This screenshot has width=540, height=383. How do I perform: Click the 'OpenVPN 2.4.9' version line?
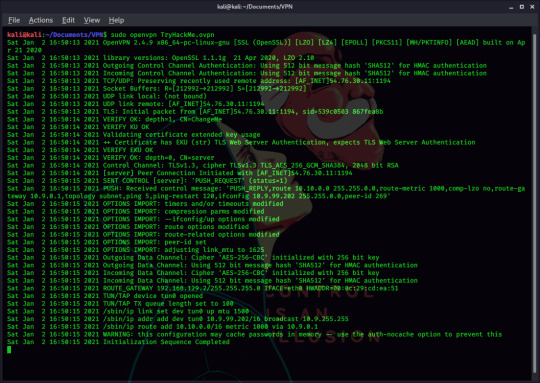(x=266, y=46)
